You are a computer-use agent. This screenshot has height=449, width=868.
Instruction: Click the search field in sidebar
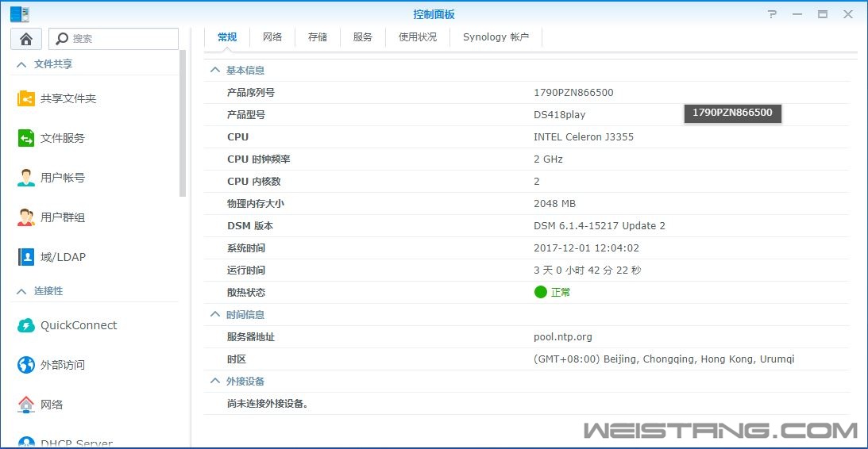(114, 39)
